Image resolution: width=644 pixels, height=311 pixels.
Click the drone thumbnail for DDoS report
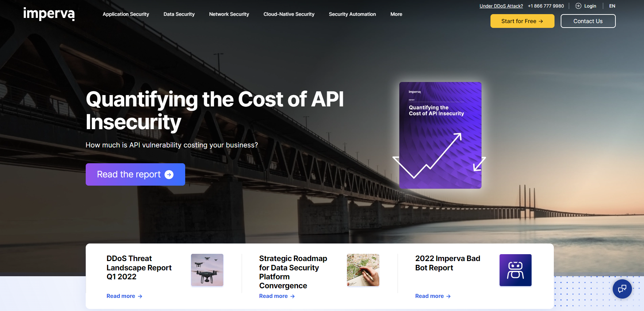(207, 270)
